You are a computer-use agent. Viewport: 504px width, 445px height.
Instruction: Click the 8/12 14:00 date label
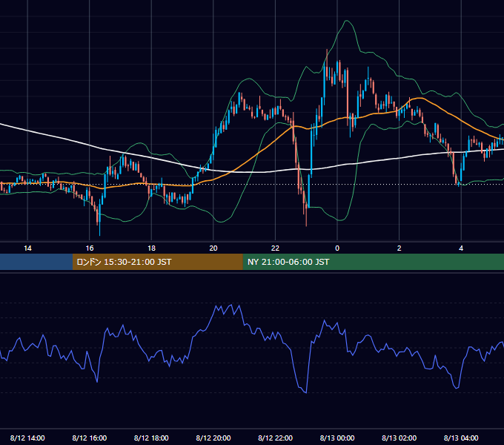27,438
